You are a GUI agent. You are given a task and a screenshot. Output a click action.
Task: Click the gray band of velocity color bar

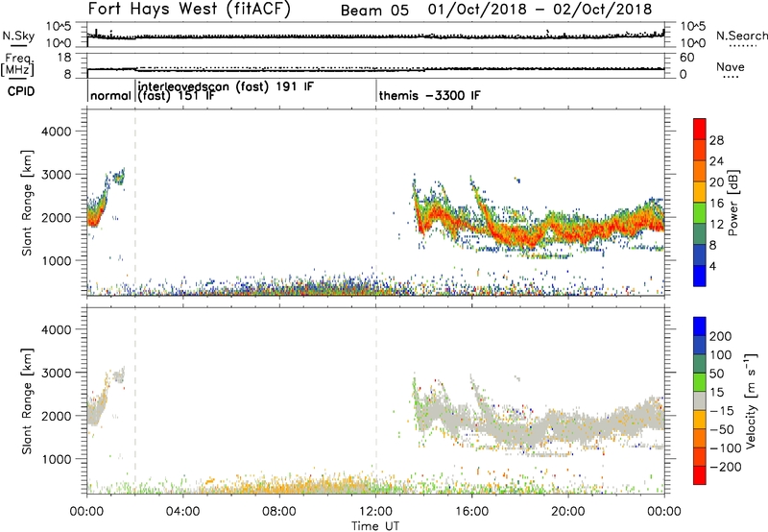tap(700, 400)
